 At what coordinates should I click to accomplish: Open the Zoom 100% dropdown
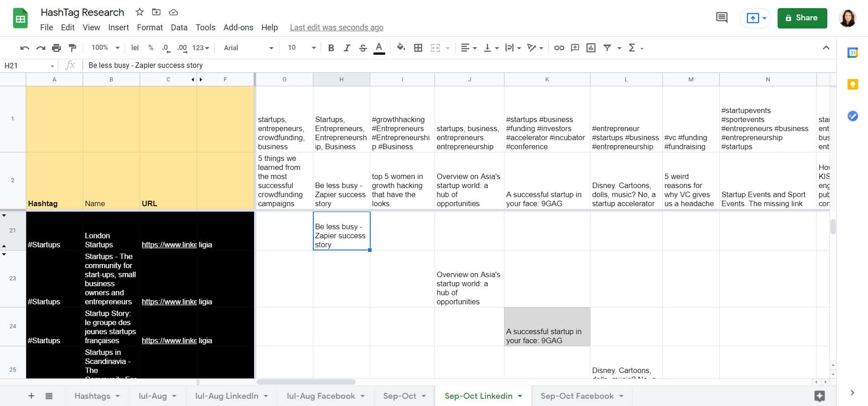[x=105, y=48]
